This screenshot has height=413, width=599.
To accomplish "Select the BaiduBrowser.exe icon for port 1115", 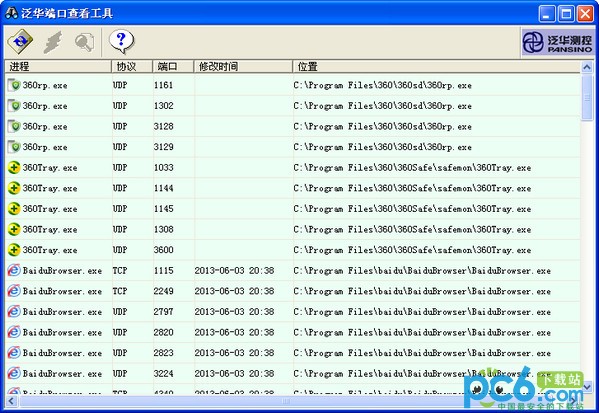I will (x=14, y=270).
